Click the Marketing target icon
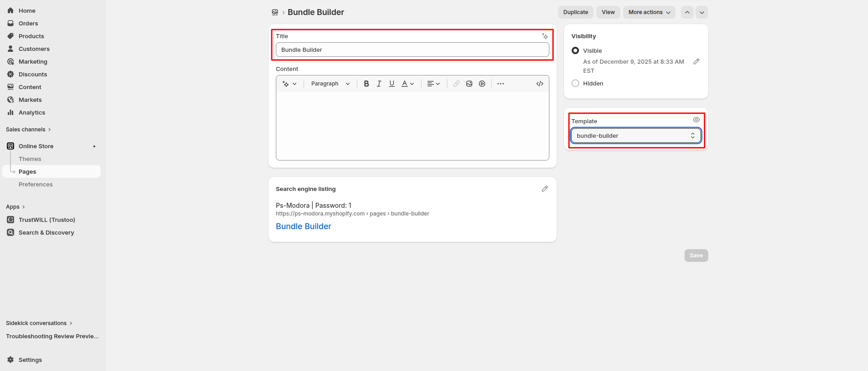Image resolution: width=868 pixels, height=371 pixels. 10,61
